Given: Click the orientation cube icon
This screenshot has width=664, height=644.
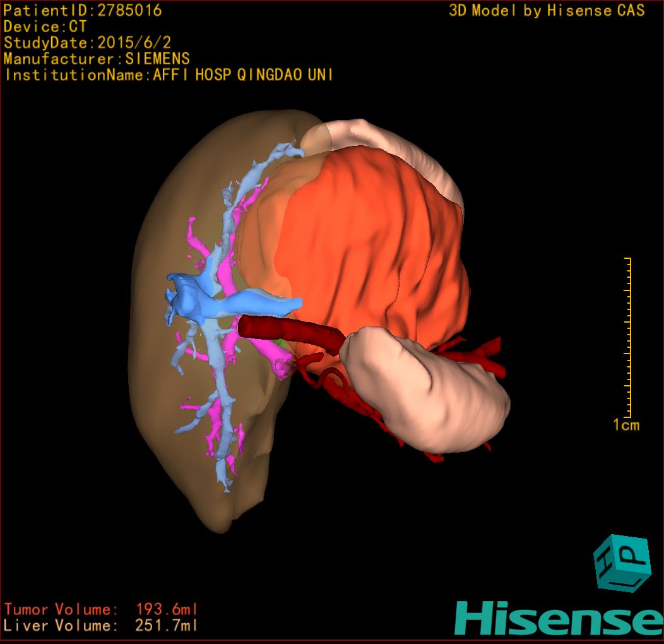Looking at the screenshot, I should coord(622,563).
